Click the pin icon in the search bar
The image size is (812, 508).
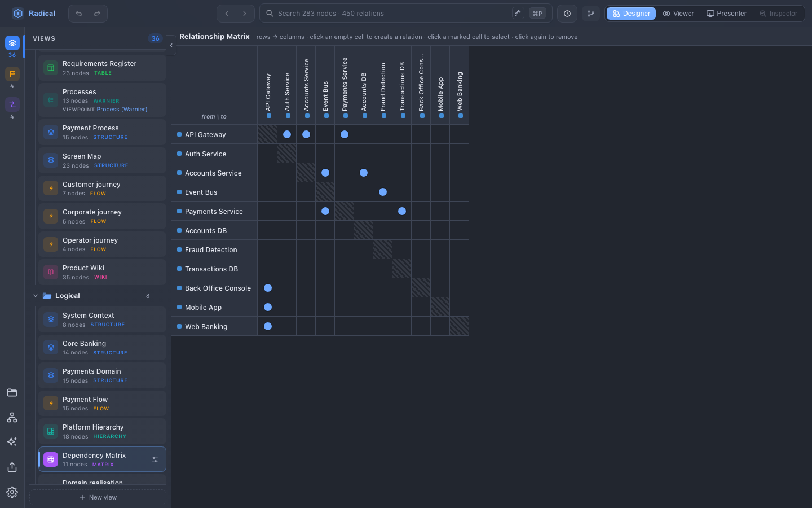[518, 13]
